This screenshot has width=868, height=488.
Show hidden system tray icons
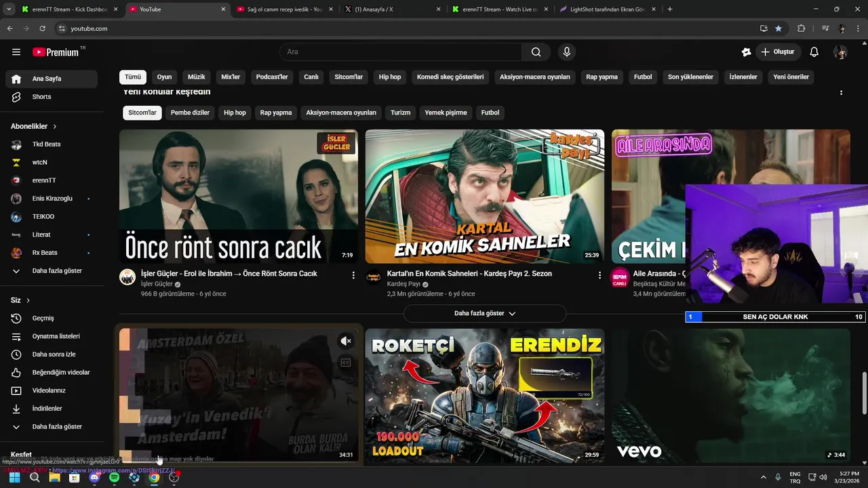click(763, 477)
